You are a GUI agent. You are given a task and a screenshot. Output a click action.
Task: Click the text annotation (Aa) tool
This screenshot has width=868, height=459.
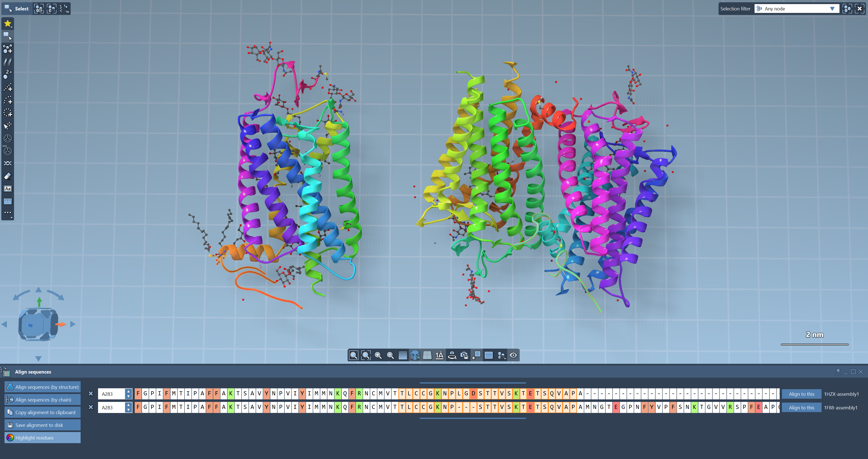(x=7, y=189)
